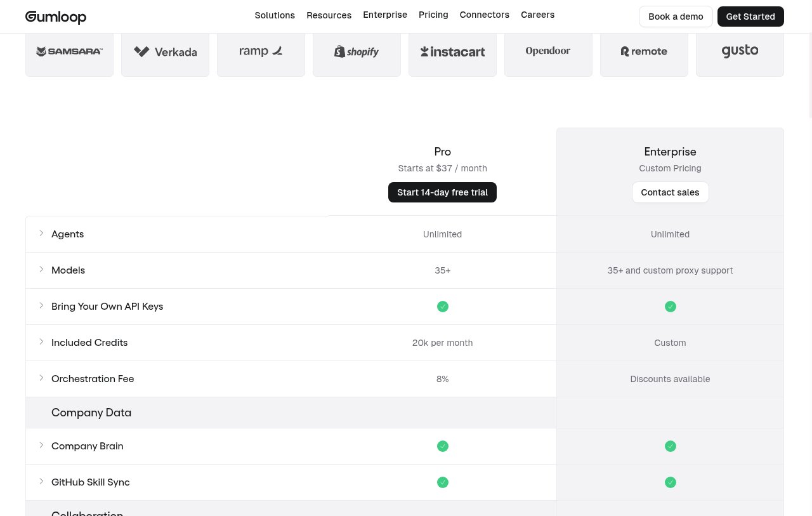Screen dimensions: 812x516
Task: Click the Shopify logo card
Action: [357, 54]
